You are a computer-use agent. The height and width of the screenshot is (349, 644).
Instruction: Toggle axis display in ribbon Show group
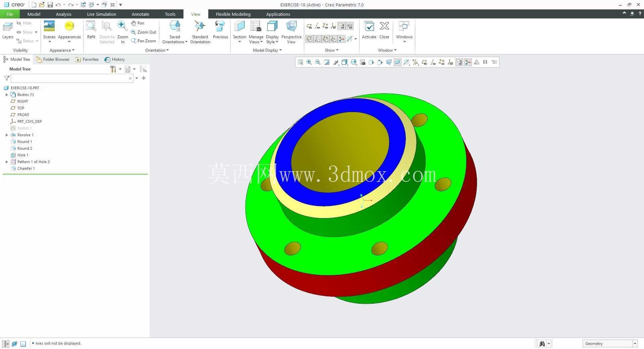[317, 26]
